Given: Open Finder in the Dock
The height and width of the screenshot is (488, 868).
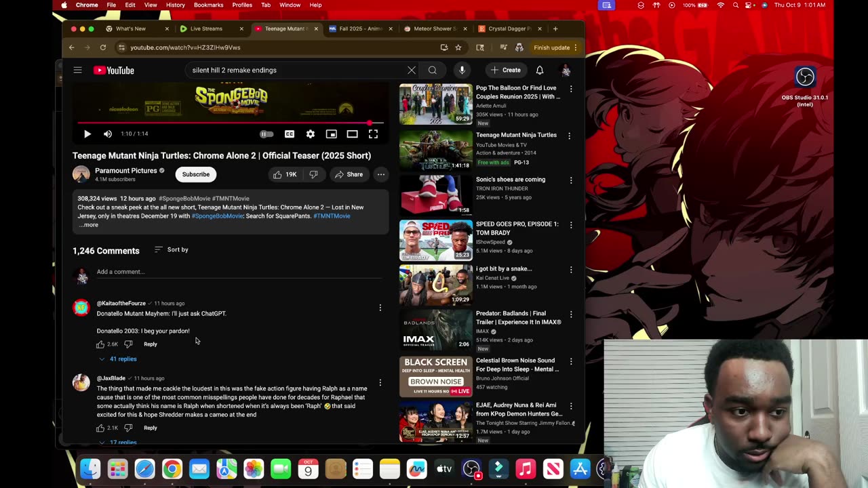Looking at the screenshot, I should (90, 469).
